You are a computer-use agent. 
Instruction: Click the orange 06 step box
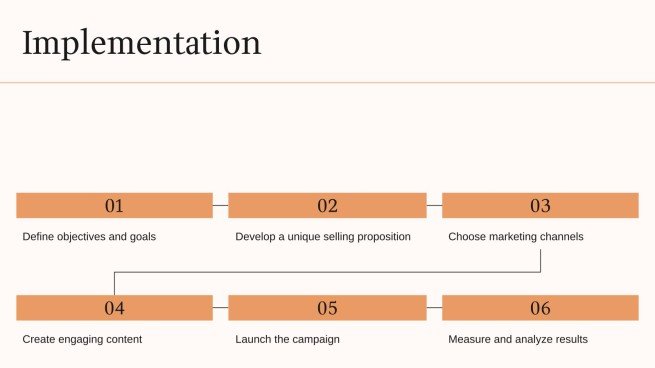tap(540, 308)
